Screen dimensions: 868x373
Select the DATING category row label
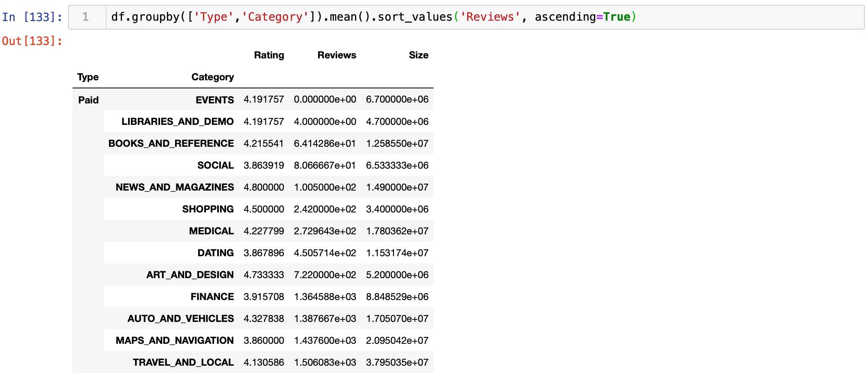point(216,253)
